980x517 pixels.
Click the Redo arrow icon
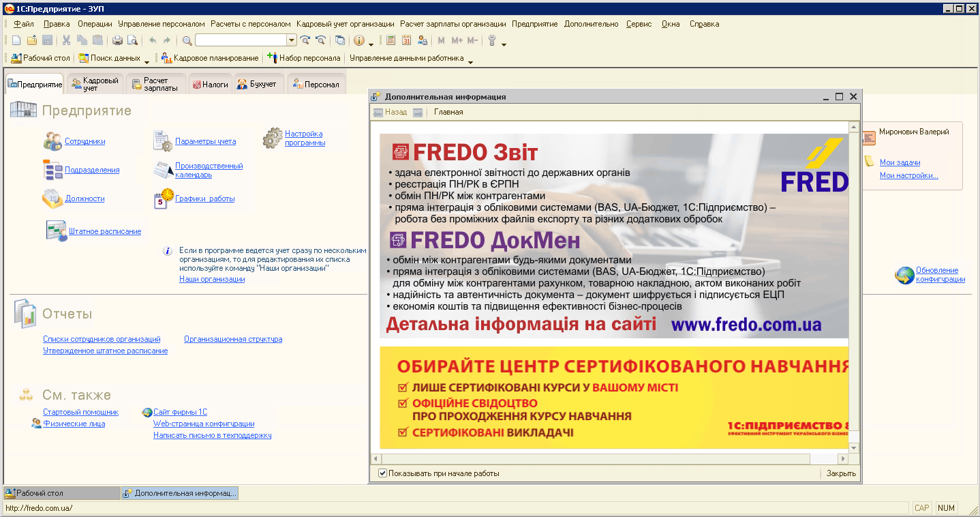click(x=166, y=40)
